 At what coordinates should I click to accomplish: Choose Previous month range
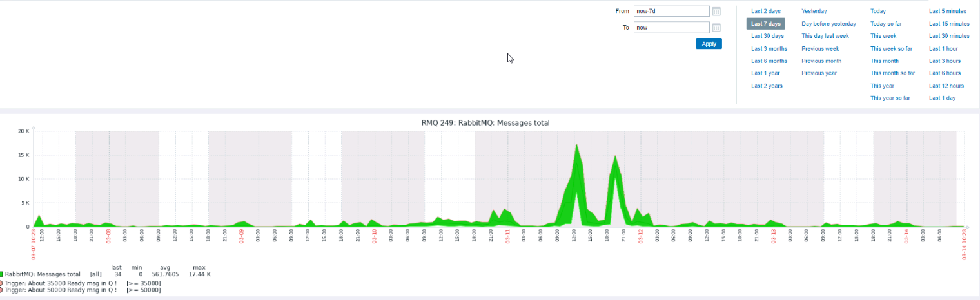(x=821, y=61)
